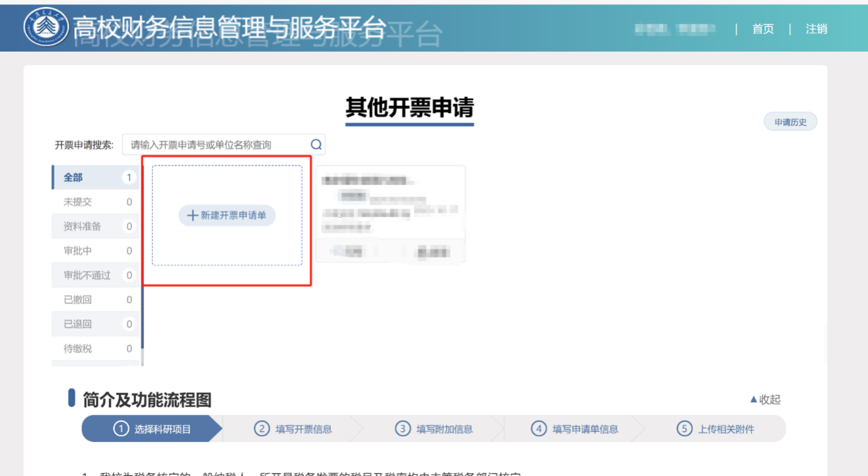This screenshot has width=868, height=476.
Task: Click the university logo in header
Action: pyautogui.click(x=45, y=26)
